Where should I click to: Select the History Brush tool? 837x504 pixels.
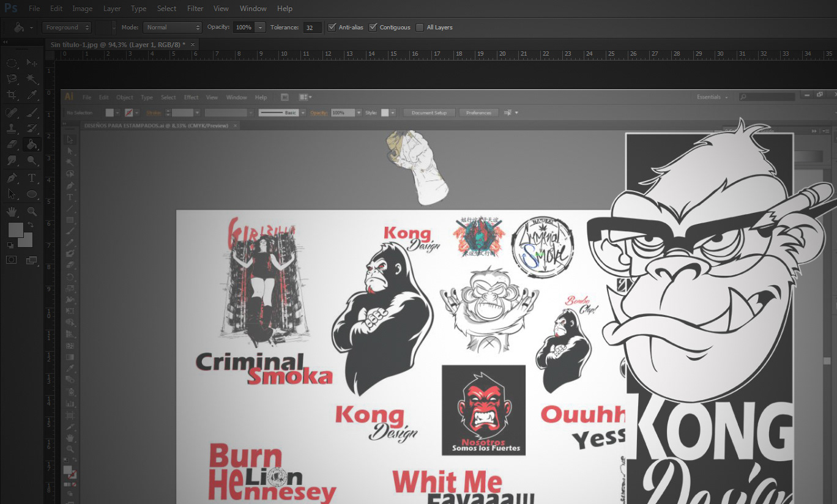click(x=32, y=128)
